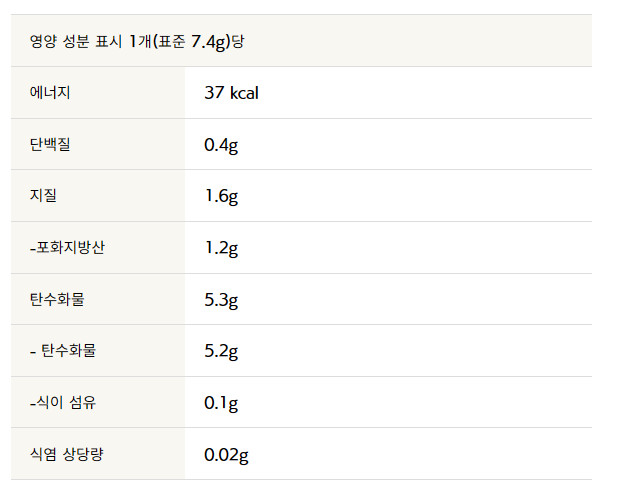Click the 1.6g fat value
The width and height of the screenshot is (624, 501).
(220, 196)
